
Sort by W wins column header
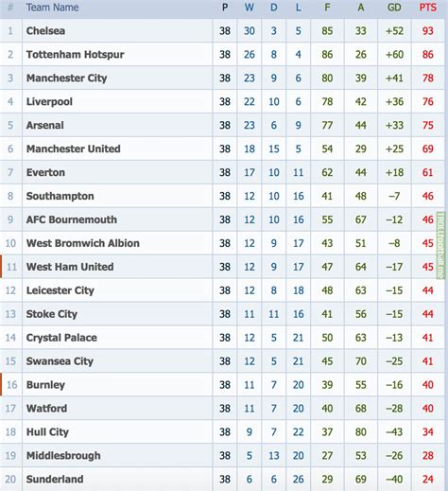coord(250,8)
